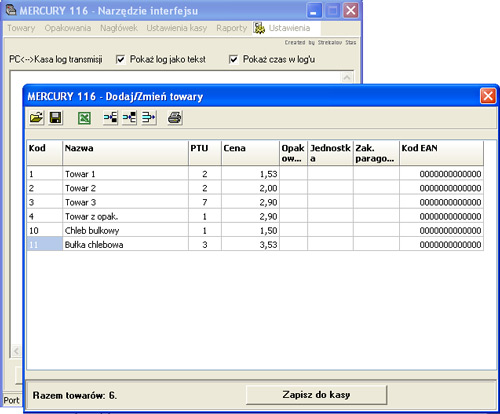Viewport: 500px width, 414px height.
Task: Minimize the Narzędzie interfejsu window
Action: 314,11
